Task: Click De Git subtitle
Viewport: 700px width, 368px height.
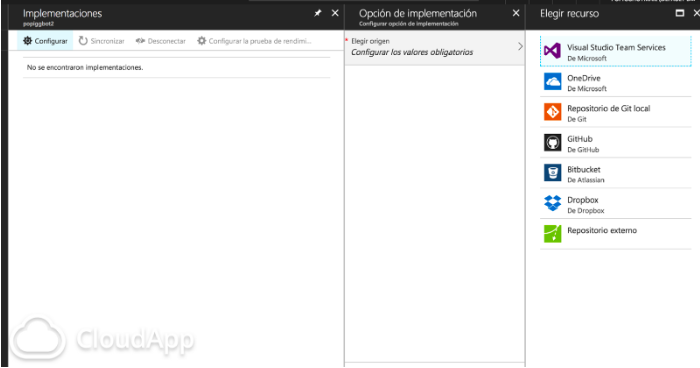Action: (x=577, y=119)
